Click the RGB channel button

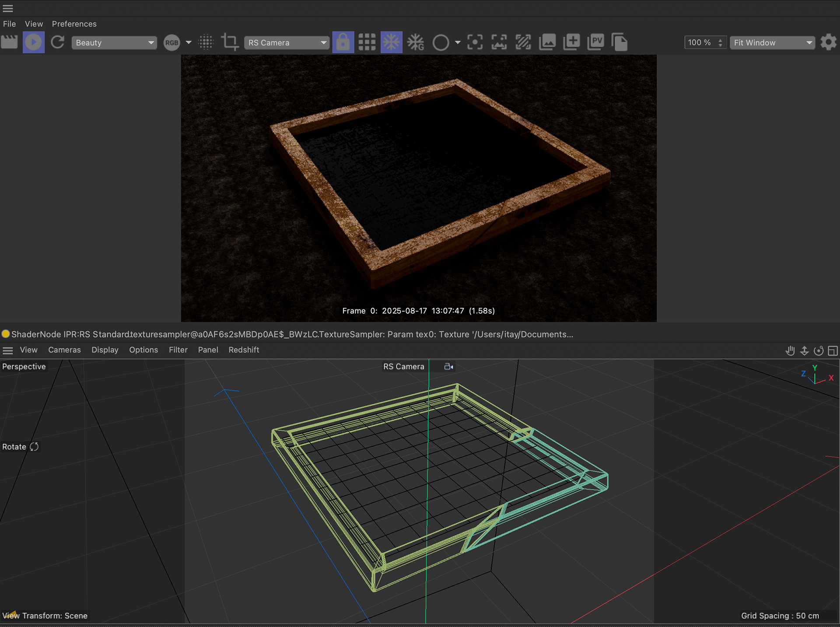coord(171,43)
